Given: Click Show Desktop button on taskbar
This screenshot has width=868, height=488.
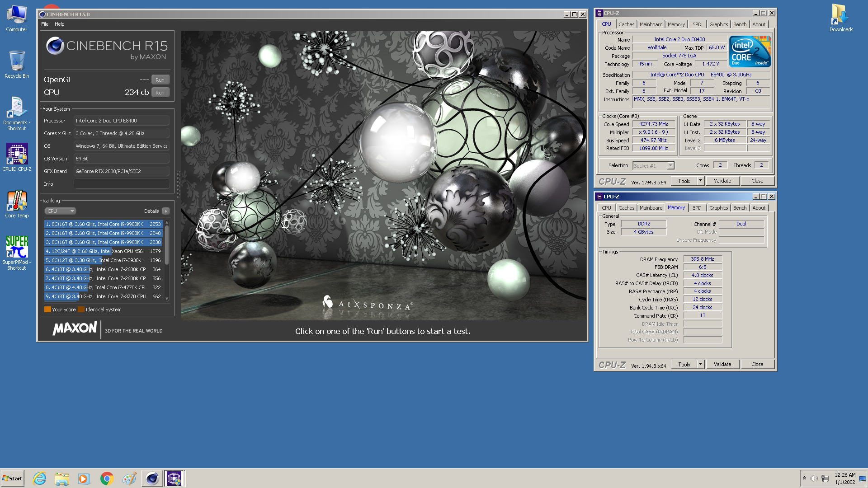Looking at the screenshot, I should point(863,479).
